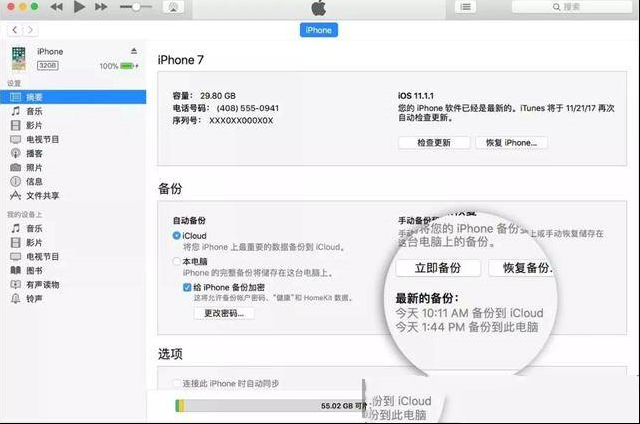This screenshot has height=424, width=640.
Task: Select the iCloud backup radio button
Action: tap(177, 235)
